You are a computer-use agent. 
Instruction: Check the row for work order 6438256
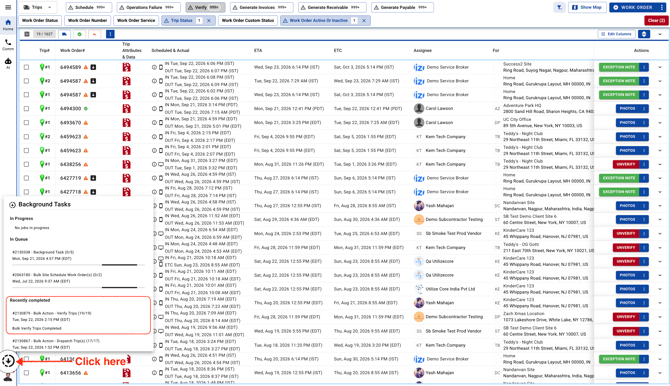click(26, 164)
